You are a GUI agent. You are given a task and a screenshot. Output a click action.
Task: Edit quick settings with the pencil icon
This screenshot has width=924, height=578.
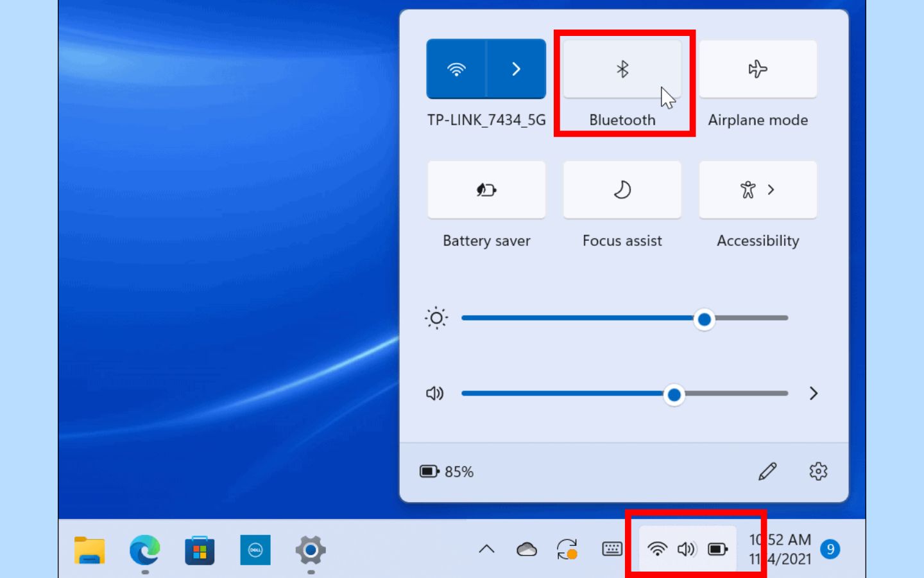pos(767,471)
